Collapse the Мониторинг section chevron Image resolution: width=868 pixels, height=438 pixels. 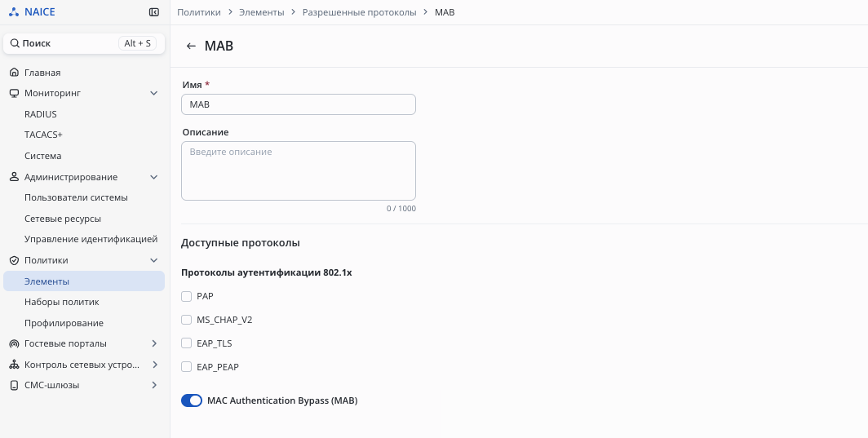(x=154, y=93)
